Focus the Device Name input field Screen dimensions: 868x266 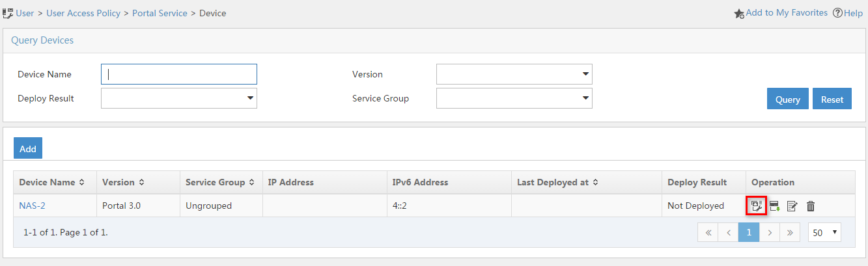click(179, 74)
